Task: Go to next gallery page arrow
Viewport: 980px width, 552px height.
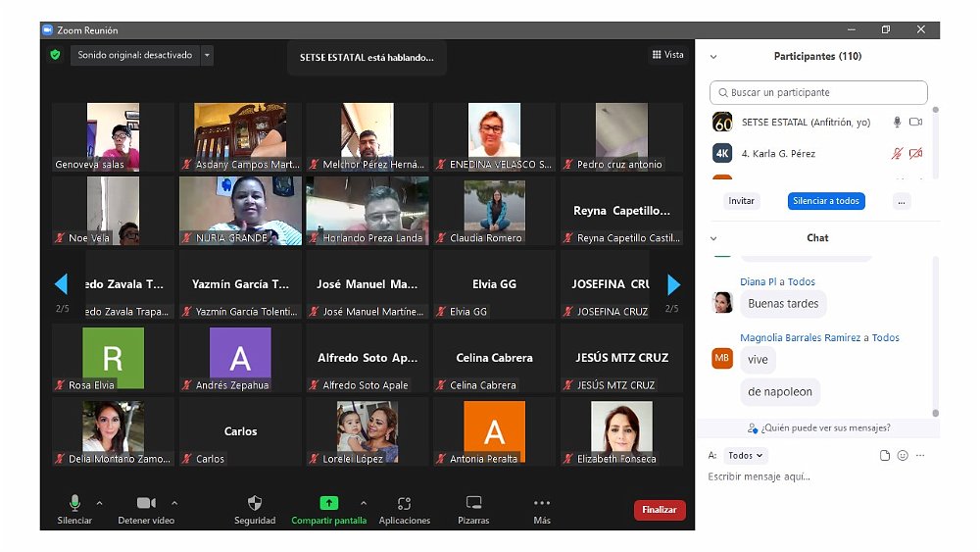Action: pos(673,285)
